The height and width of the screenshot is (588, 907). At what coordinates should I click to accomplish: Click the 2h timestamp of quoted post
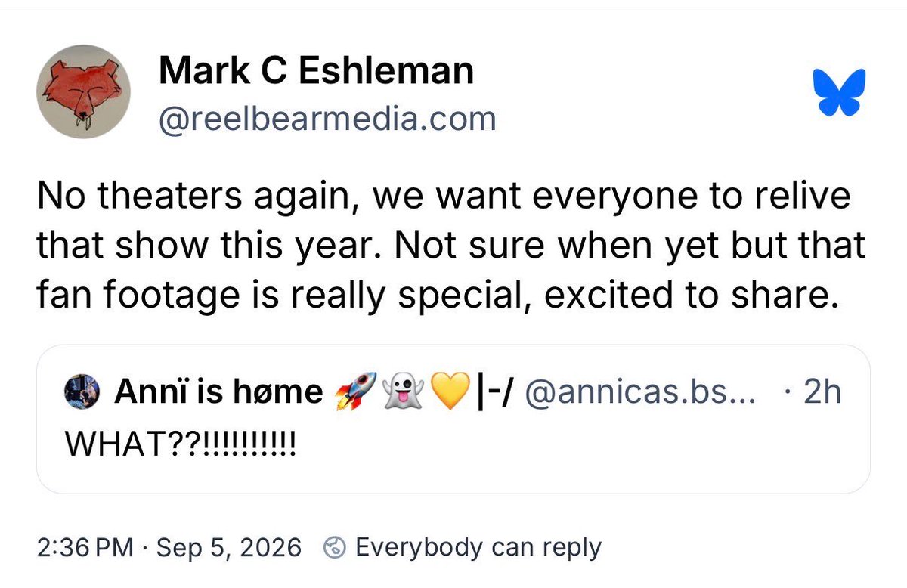820,394
